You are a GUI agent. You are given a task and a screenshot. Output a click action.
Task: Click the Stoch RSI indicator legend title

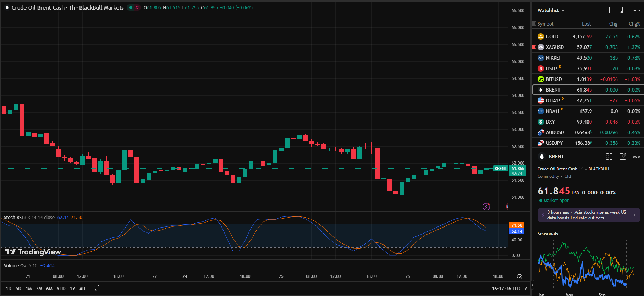(13, 218)
